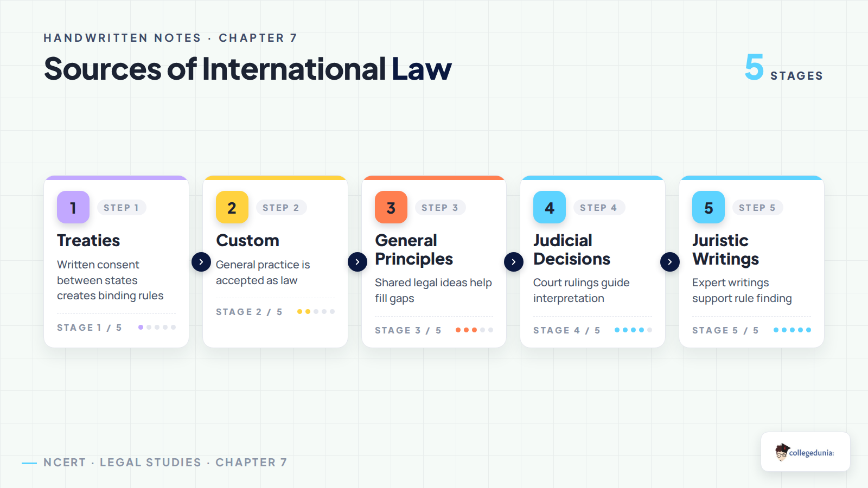Click 'General practice is accepted as law'
868x488 pixels.
click(x=263, y=272)
